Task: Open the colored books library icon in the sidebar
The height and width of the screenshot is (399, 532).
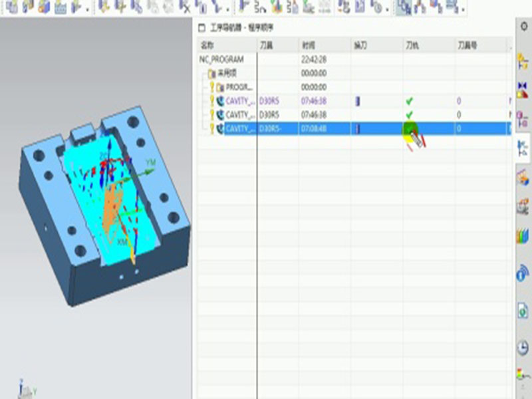Action: click(x=523, y=237)
